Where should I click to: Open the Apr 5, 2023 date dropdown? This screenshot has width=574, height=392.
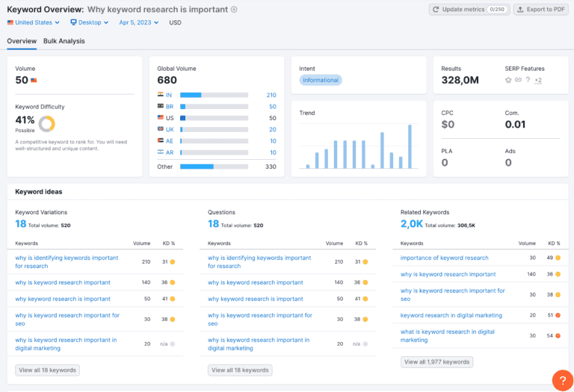coord(139,22)
